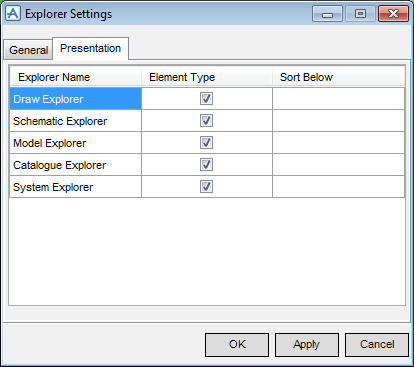
Task: Click the Sort Below column header
Action: pos(339,77)
